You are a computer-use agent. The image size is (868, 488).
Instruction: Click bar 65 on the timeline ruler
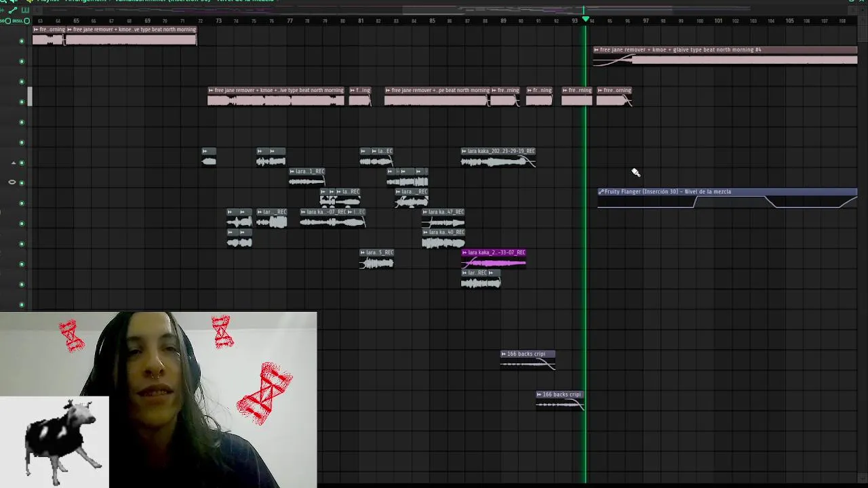[76, 21]
